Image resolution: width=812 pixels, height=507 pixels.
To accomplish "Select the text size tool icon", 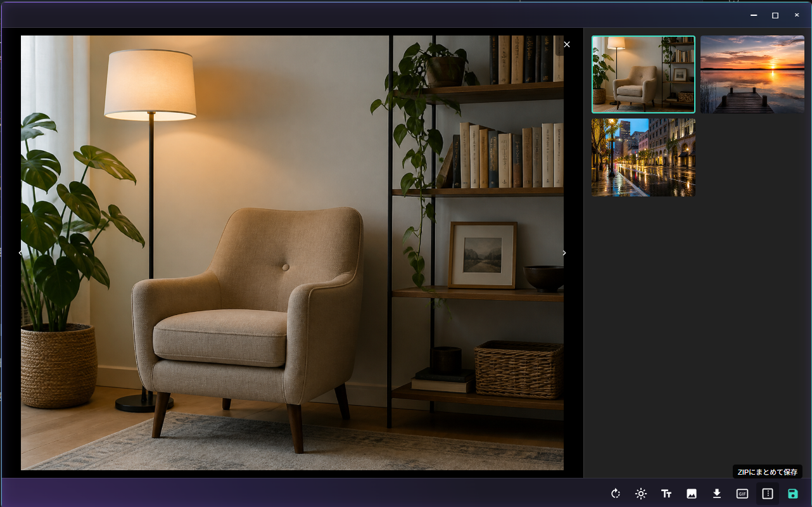I will coord(666,494).
